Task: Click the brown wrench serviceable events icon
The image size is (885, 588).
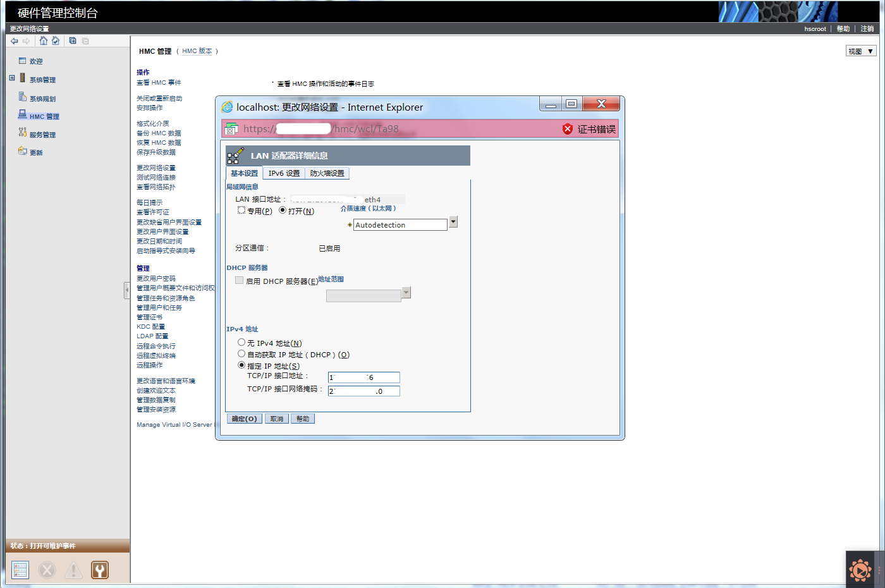Action: pyautogui.click(x=100, y=570)
